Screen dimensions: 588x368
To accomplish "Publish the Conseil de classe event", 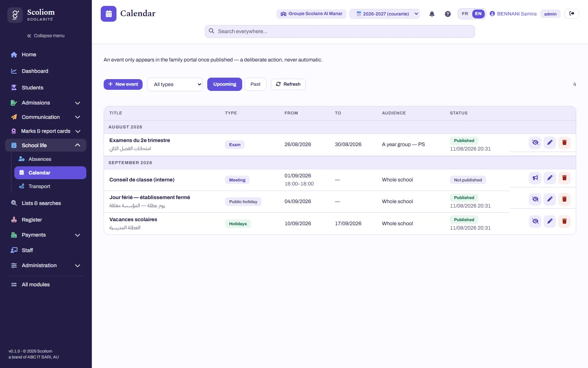I will (x=535, y=178).
